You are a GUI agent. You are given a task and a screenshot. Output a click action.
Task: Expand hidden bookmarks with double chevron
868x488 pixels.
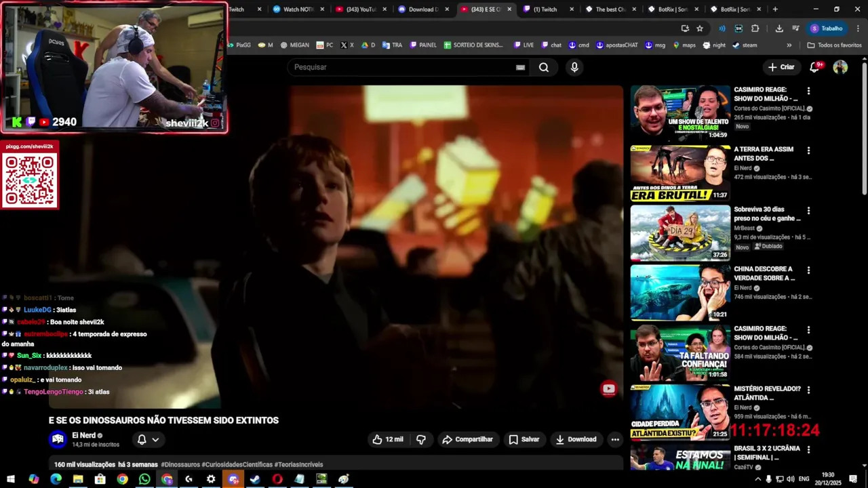tap(789, 45)
